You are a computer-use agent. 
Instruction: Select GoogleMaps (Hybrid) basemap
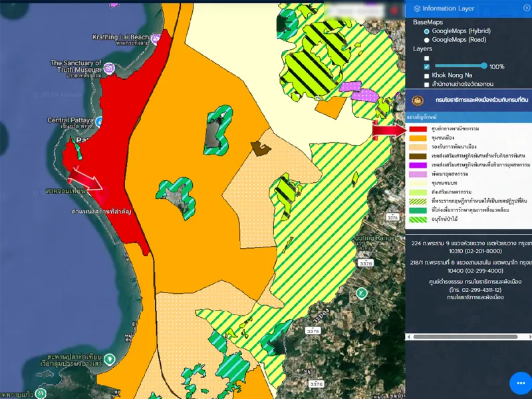coord(427,31)
